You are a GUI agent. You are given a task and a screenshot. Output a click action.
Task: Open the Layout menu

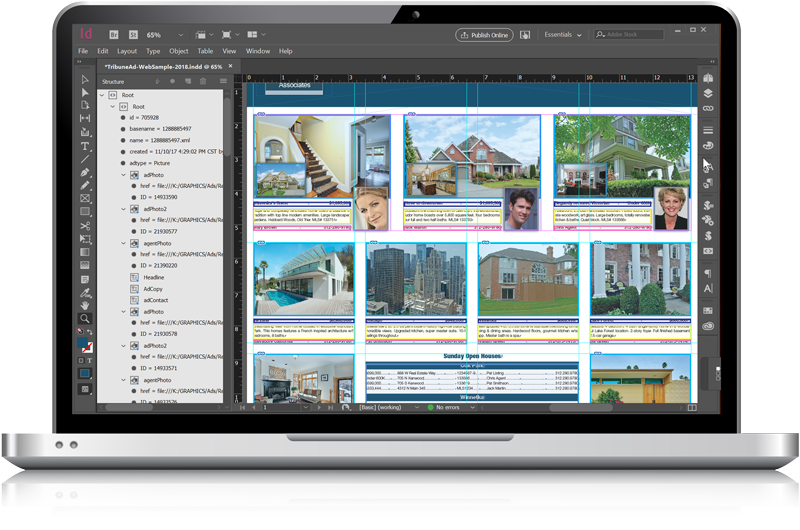tap(127, 51)
